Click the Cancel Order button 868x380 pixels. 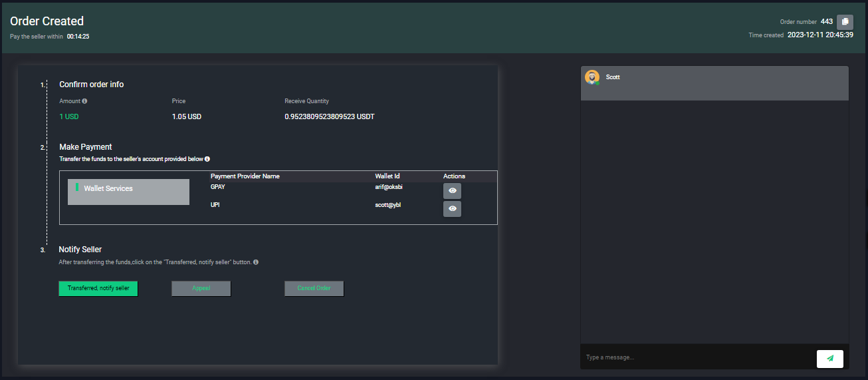click(x=314, y=288)
